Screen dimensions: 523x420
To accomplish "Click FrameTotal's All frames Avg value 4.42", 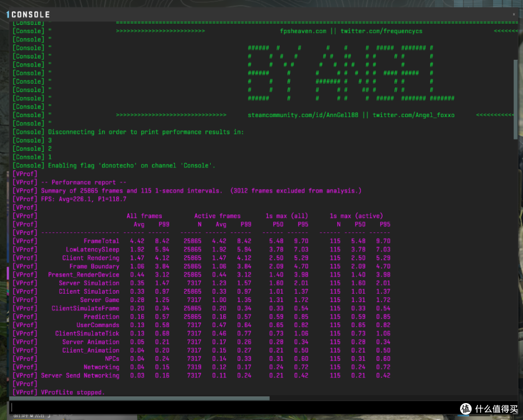I will pyautogui.click(x=137, y=241).
